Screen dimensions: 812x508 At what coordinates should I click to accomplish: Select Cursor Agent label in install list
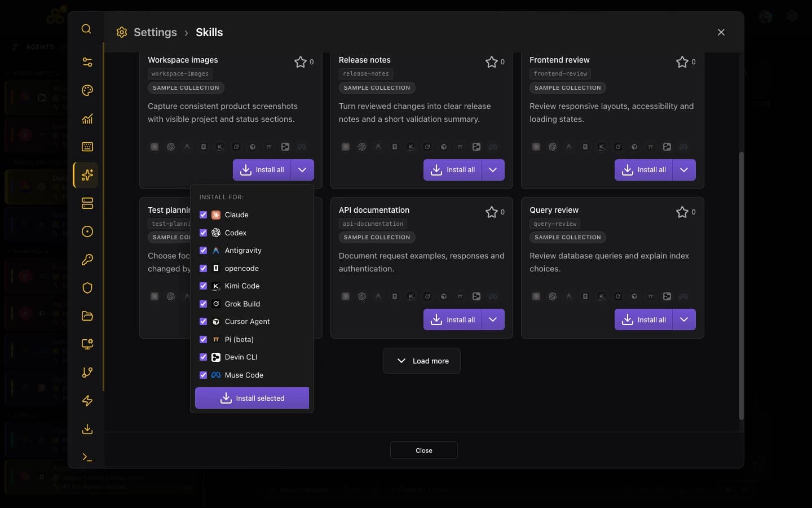click(247, 321)
